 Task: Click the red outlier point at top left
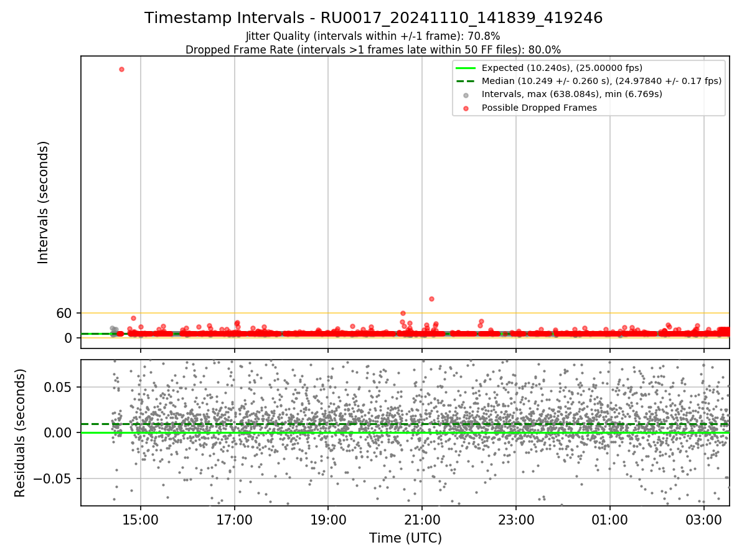121,69
